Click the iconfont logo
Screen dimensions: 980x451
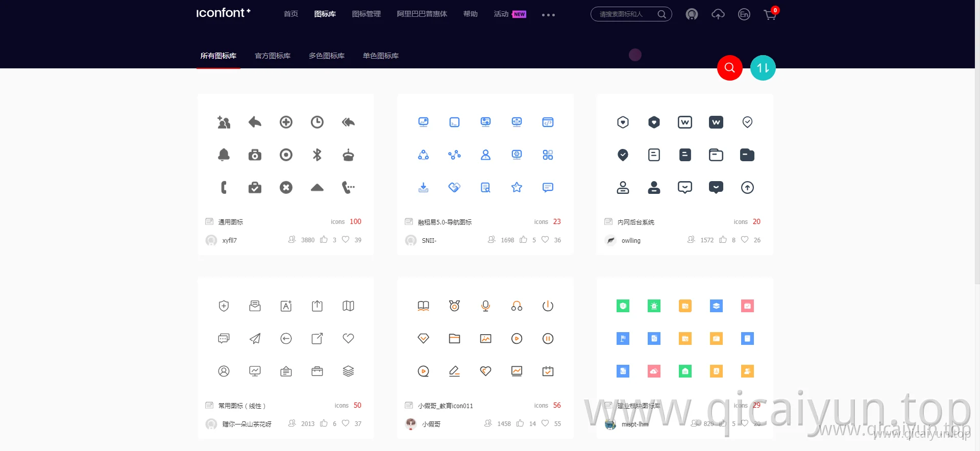click(223, 13)
